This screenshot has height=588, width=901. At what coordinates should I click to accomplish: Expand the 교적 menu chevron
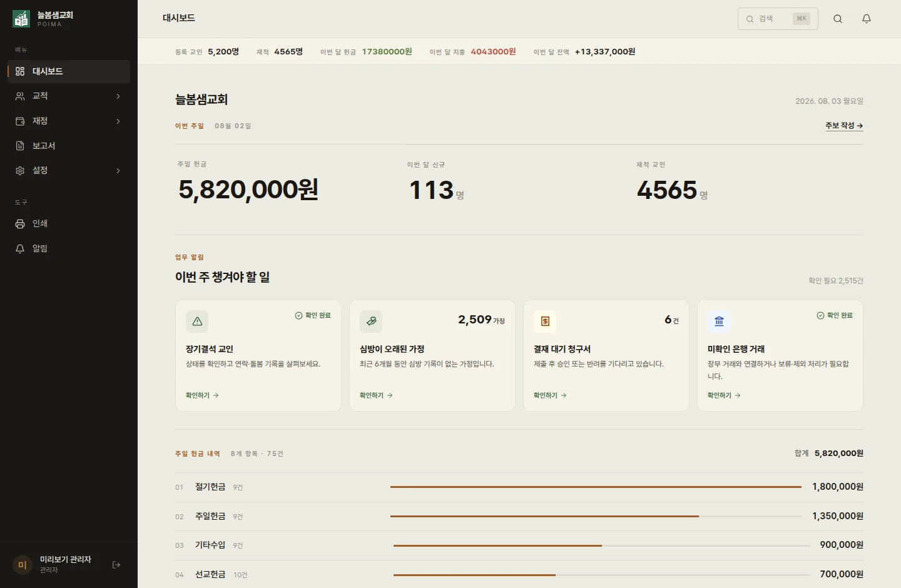(x=118, y=96)
